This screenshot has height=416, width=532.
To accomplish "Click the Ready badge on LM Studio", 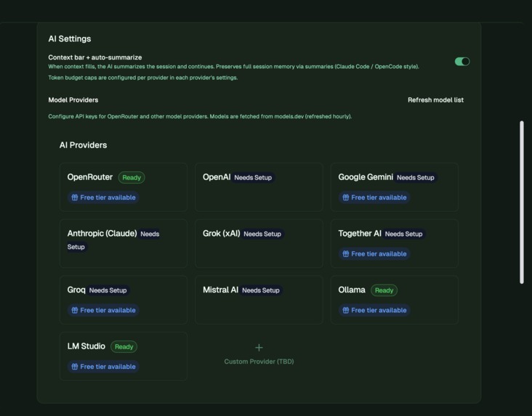I will tap(124, 346).
